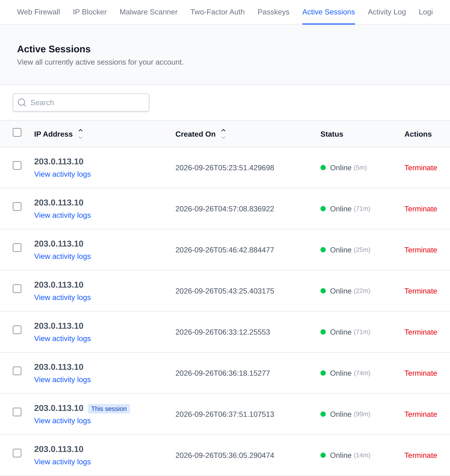Terminate the session created 06:33:12.25553
This screenshot has width=450, height=476.
(421, 332)
